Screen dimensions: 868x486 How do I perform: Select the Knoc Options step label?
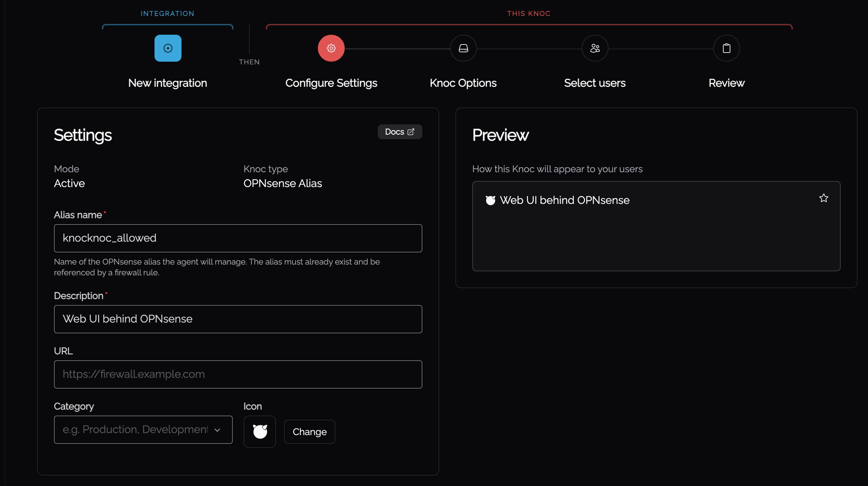[x=463, y=83]
